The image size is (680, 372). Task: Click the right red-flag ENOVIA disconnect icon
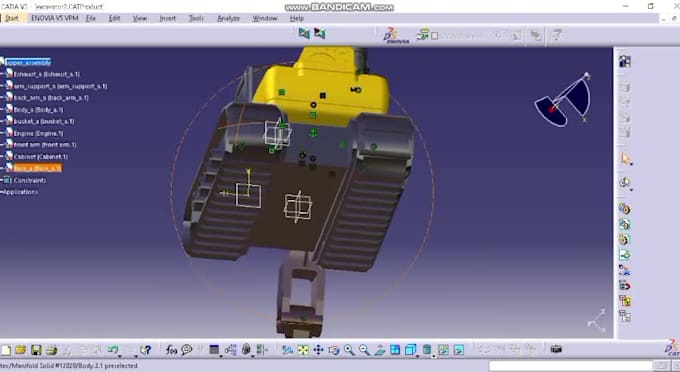320,33
